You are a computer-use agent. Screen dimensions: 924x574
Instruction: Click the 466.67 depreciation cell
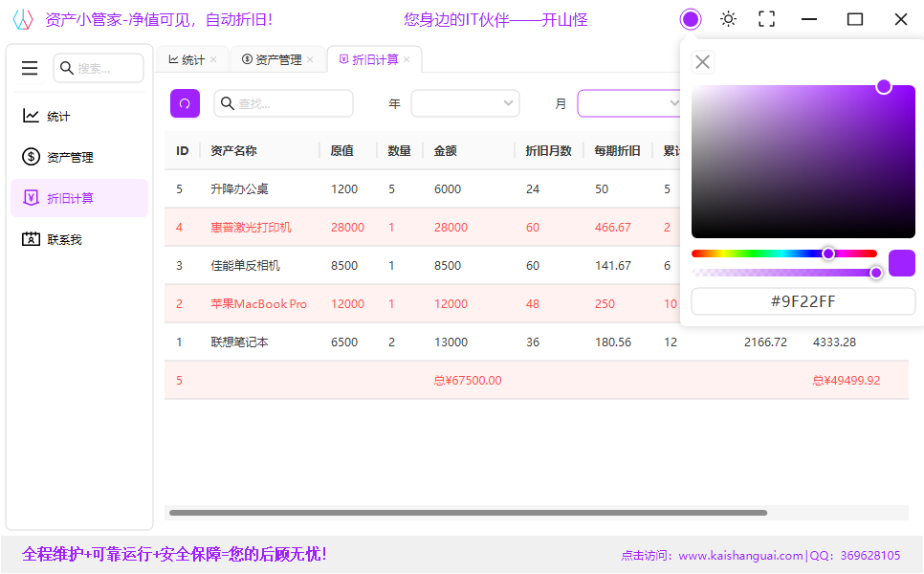coord(613,228)
